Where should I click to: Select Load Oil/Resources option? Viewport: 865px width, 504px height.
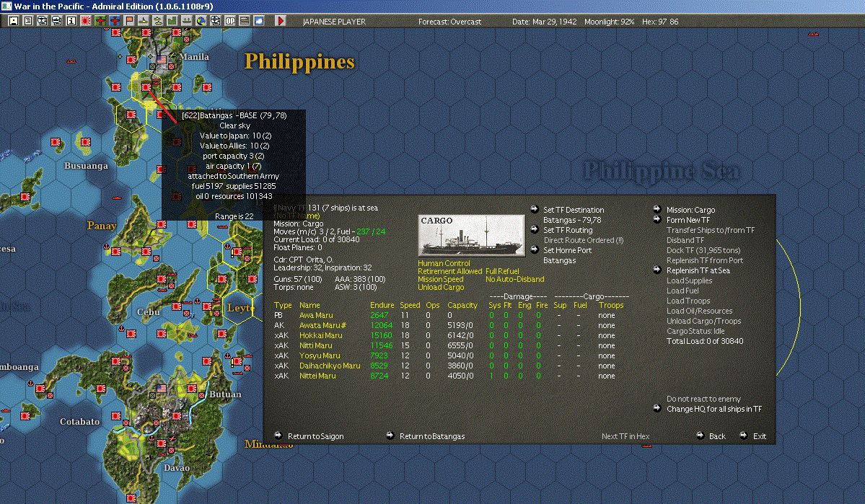[700, 311]
